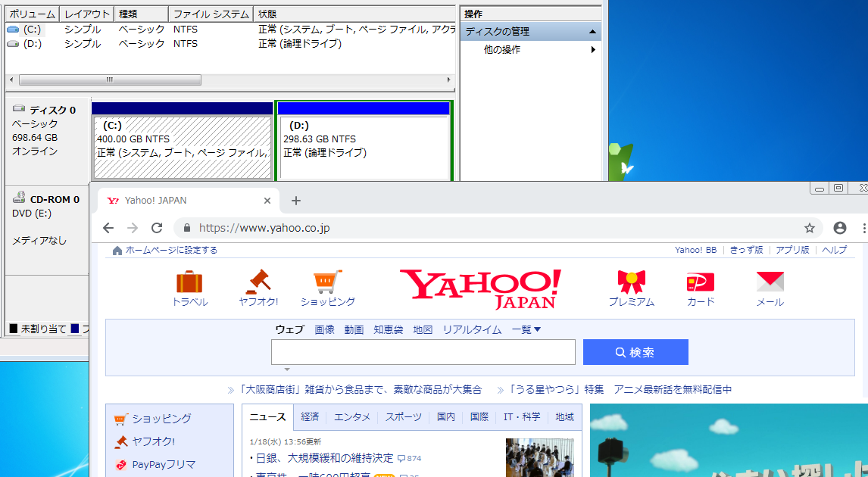The height and width of the screenshot is (477, 868).
Task: Click the Yahoo search text box
Action: pos(423,352)
